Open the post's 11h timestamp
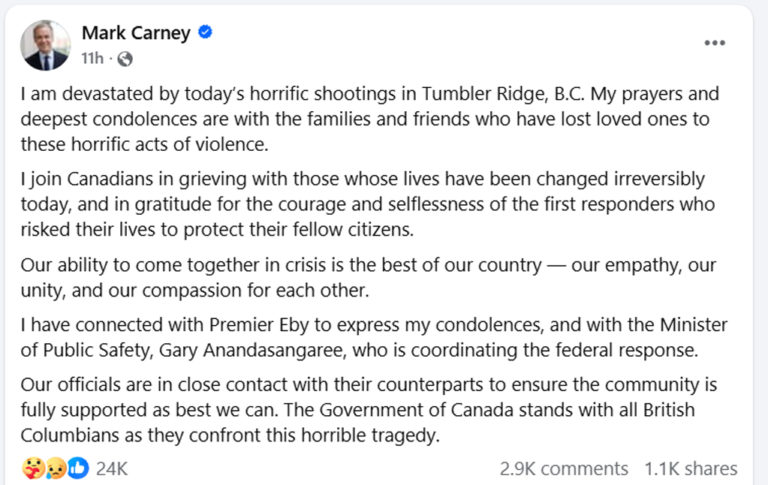This screenshot has width=768, height=485. (93, 59)
